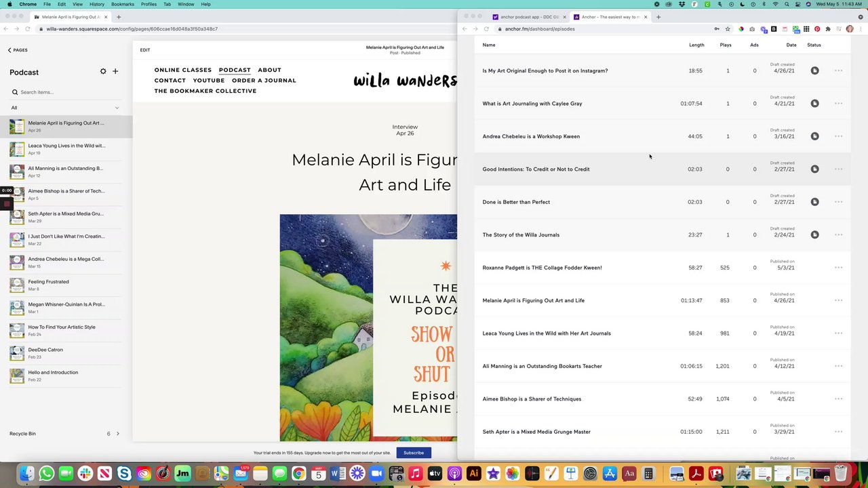The height and width of the screenshot is (488, 868).
Task: Open more options for 'Seth Apter' episode in Anchor
Action: click(x=838, y=432)
